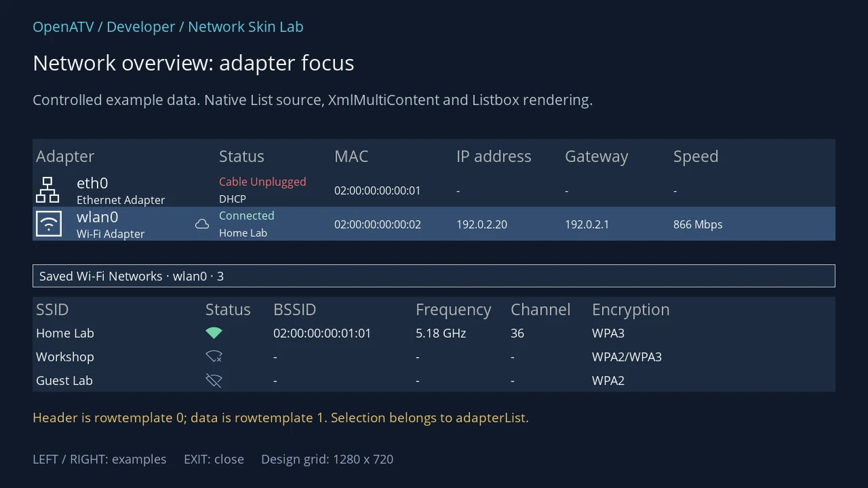
Task: Click the Channel column header
Action: pyautogui.click(x=540, y=310)
